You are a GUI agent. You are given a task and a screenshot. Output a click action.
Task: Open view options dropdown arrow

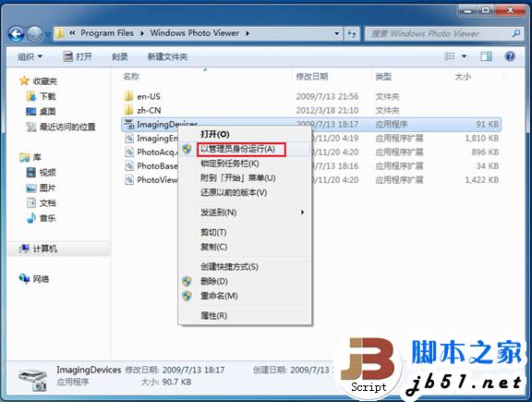click(465, 56)
